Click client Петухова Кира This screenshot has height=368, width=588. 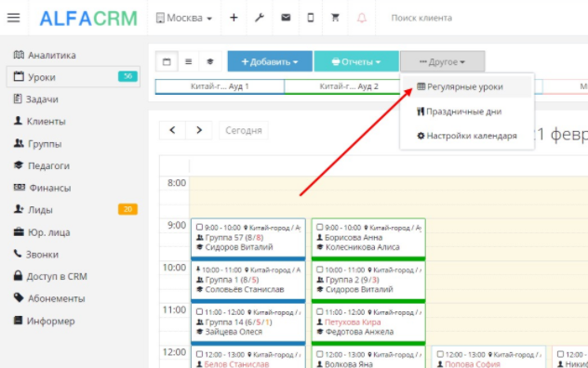[x=353, y=322]
